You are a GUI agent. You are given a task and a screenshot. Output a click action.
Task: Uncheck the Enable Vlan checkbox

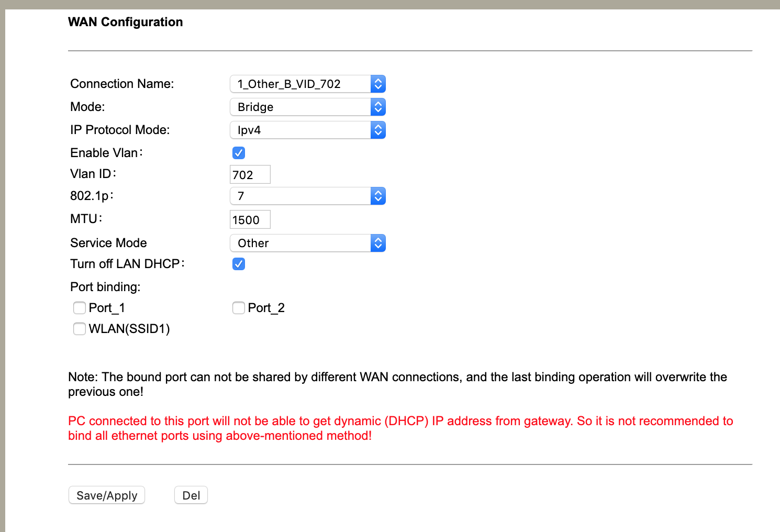pos(239,153)
